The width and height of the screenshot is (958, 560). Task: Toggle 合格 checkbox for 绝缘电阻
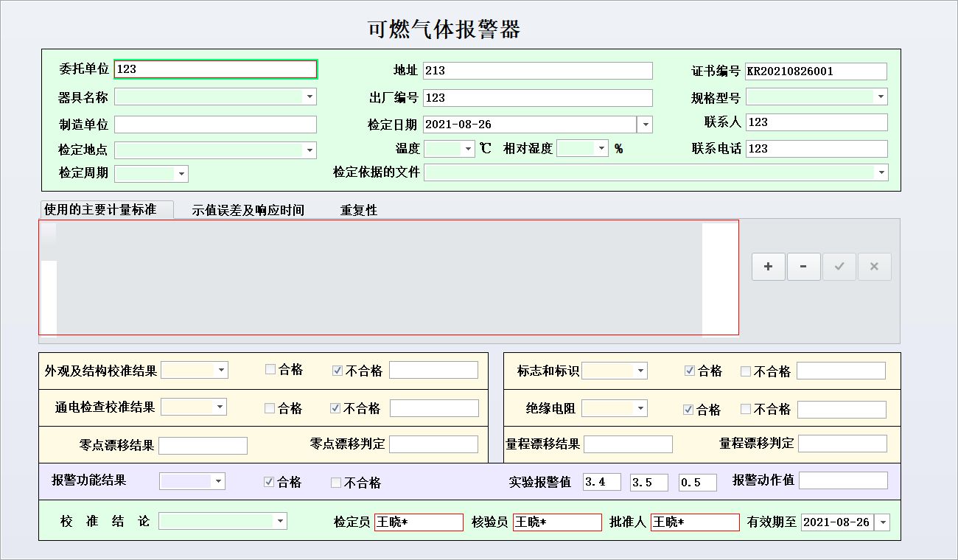pos(688,410)
